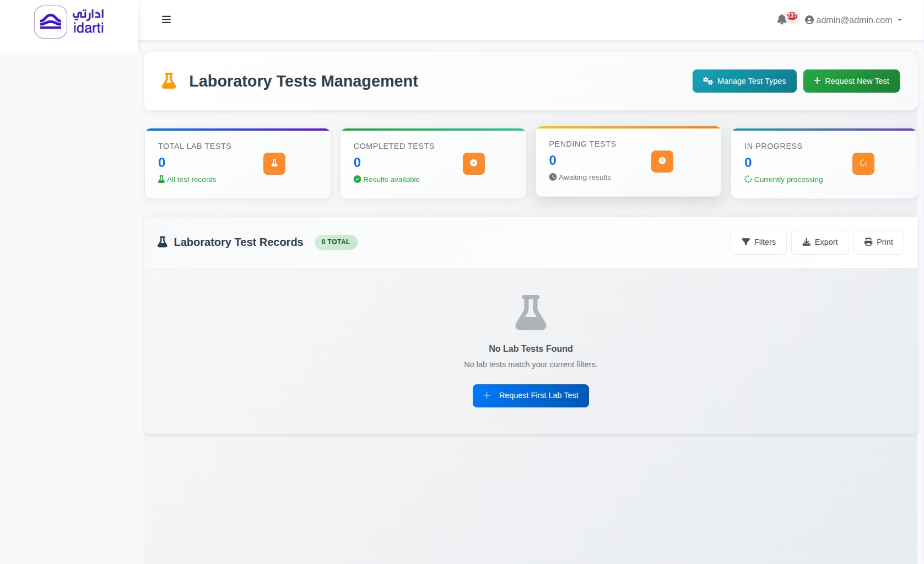Click the idarti logo in the sidebar

point(69,22)
